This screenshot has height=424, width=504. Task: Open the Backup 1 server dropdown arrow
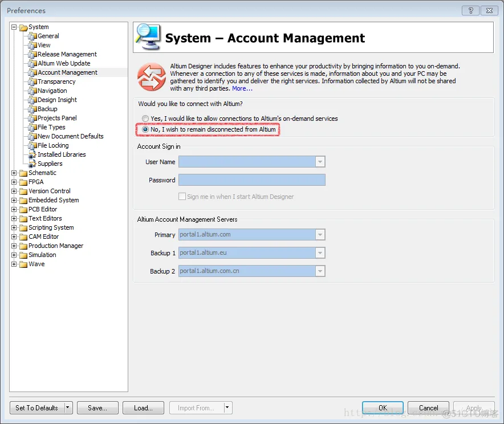click(320, 253)
